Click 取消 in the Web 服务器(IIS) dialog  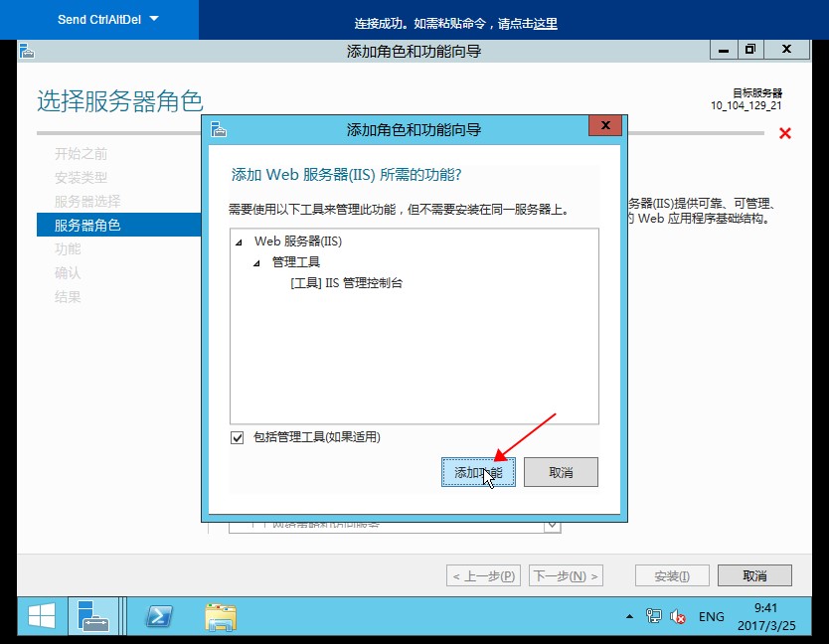coord(561,472)
